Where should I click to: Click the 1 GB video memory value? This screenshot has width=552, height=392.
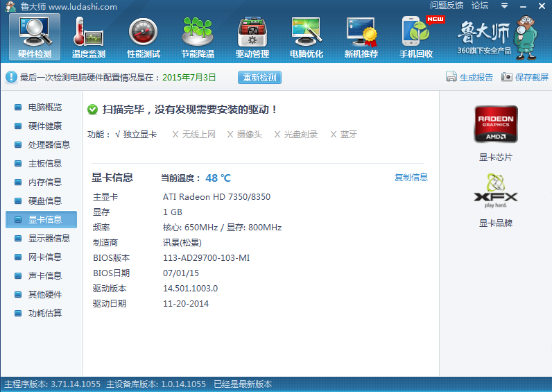coord(173,212)
